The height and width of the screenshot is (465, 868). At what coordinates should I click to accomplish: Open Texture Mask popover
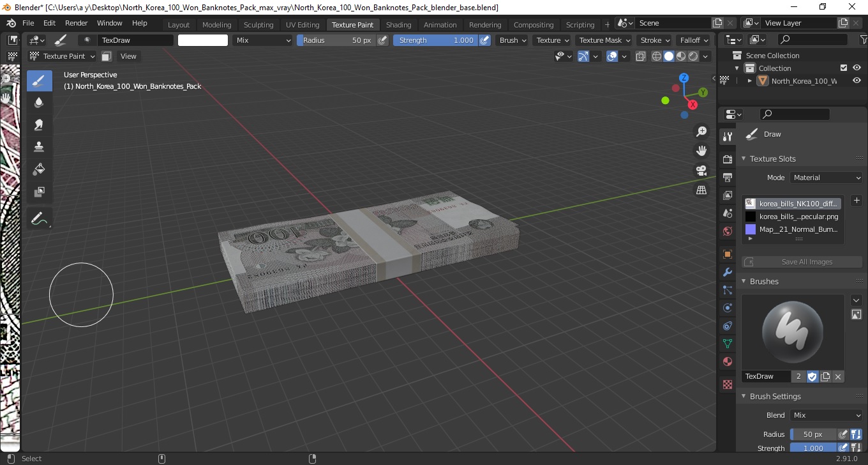pos(604,40)
